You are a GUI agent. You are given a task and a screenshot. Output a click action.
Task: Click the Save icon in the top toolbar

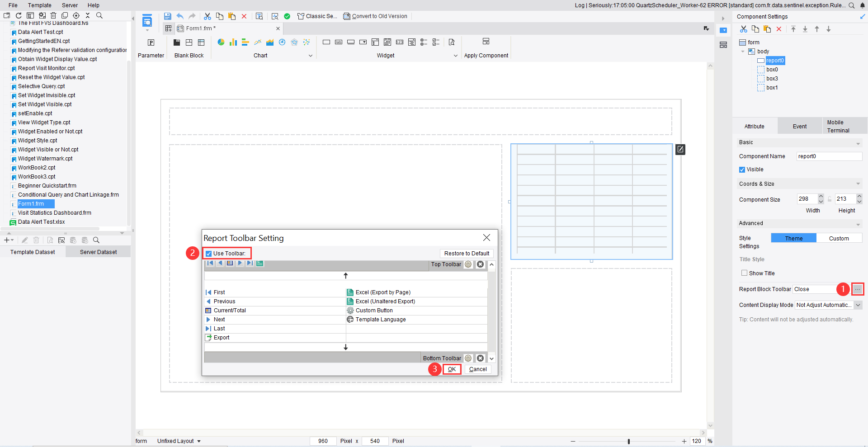pos(167,16)
